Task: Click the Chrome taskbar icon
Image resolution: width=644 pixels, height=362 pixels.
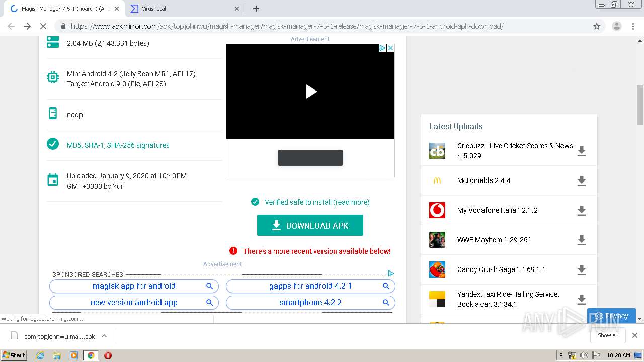Action: point(91,355)
